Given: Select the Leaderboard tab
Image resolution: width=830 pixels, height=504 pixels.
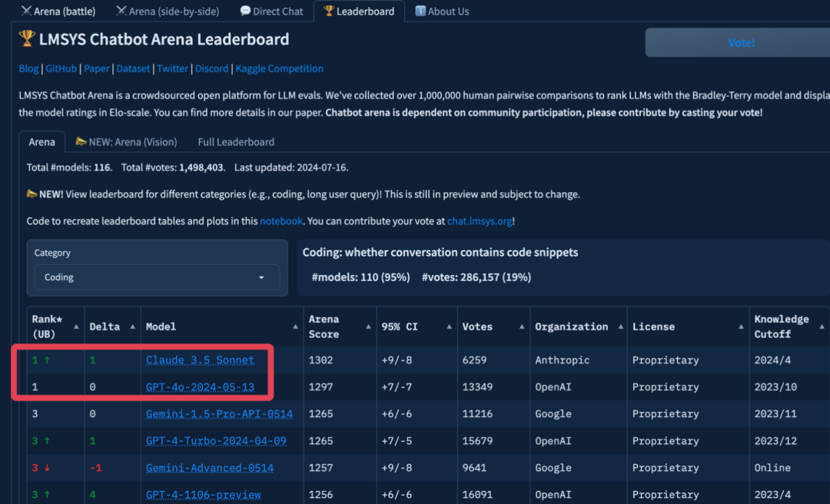Looking at the screenshot, I should pos(359,11).
